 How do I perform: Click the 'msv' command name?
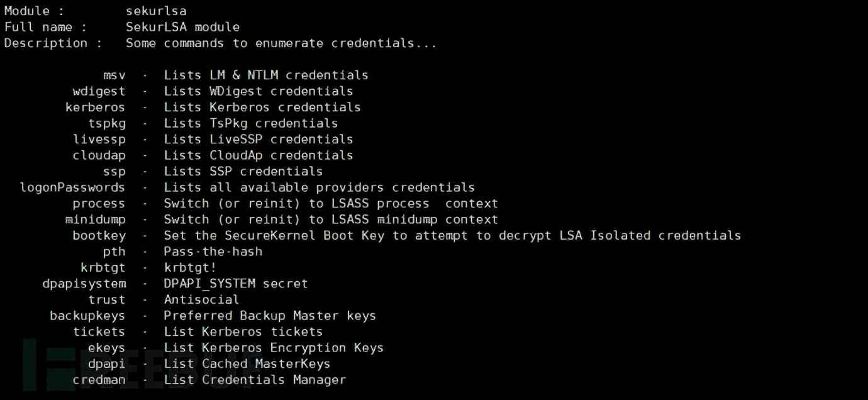[114, 75]
